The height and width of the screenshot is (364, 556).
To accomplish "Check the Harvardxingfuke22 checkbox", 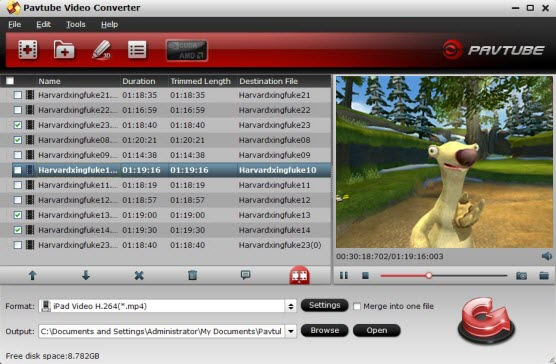I will click(17, 110).
